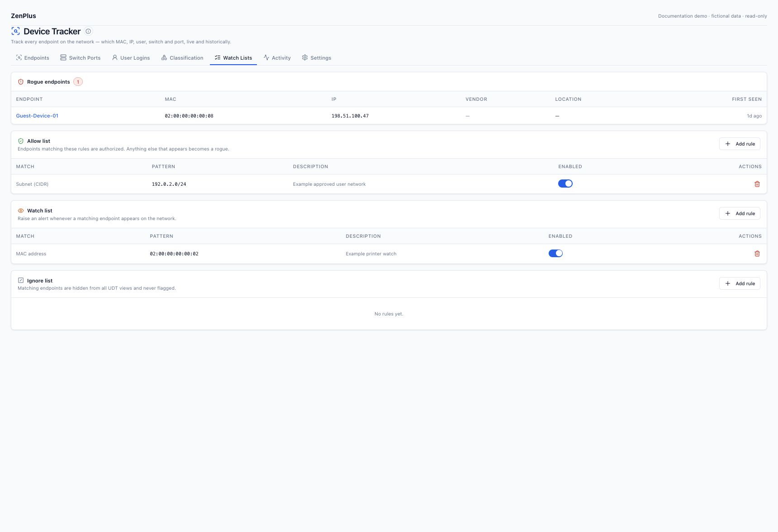Image resolution: width=778 pixels, height=532 pixels.
Task: Open the Classification tab
Action: [182, 58]
